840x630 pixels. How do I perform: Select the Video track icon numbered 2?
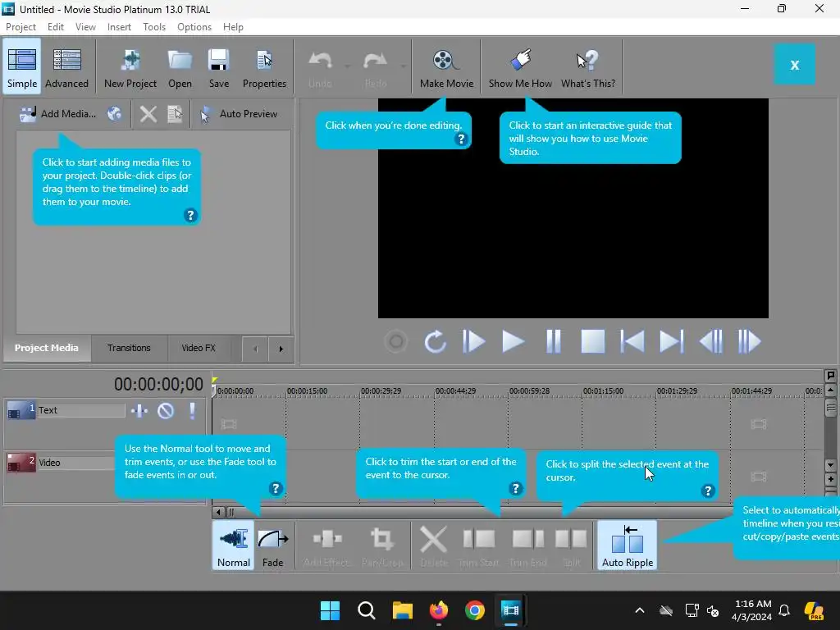[x=21, y=463]
